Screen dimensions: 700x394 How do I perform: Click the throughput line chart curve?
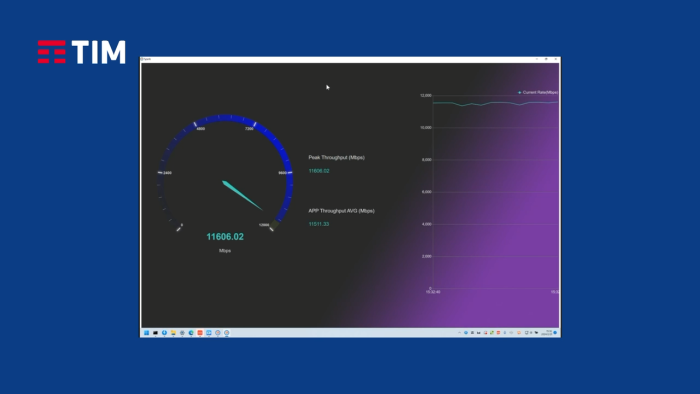click(x=496, y=104)
